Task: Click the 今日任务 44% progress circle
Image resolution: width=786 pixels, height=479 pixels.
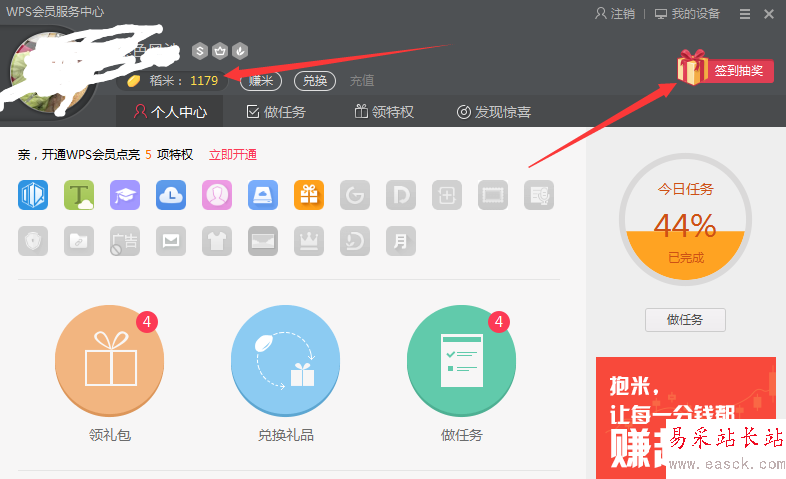Action: (685, 220)
